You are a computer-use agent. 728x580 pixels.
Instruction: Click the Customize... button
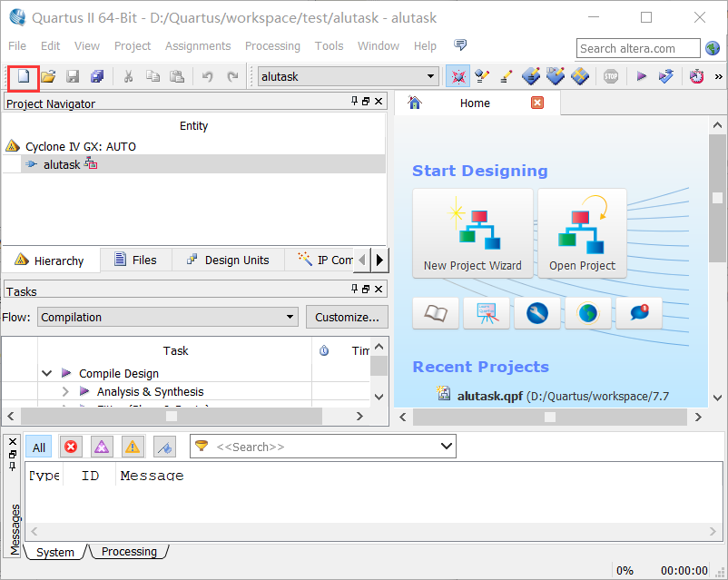click(347, 317)
